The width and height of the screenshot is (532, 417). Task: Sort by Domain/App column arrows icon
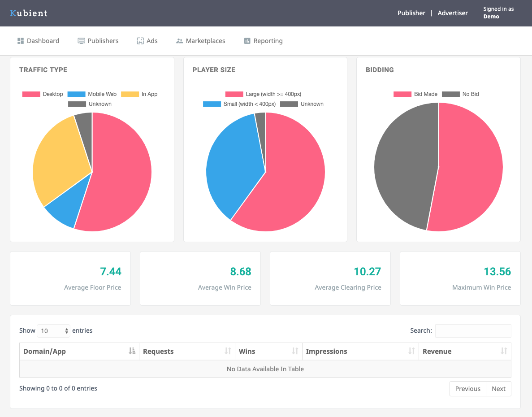(132, 351)
